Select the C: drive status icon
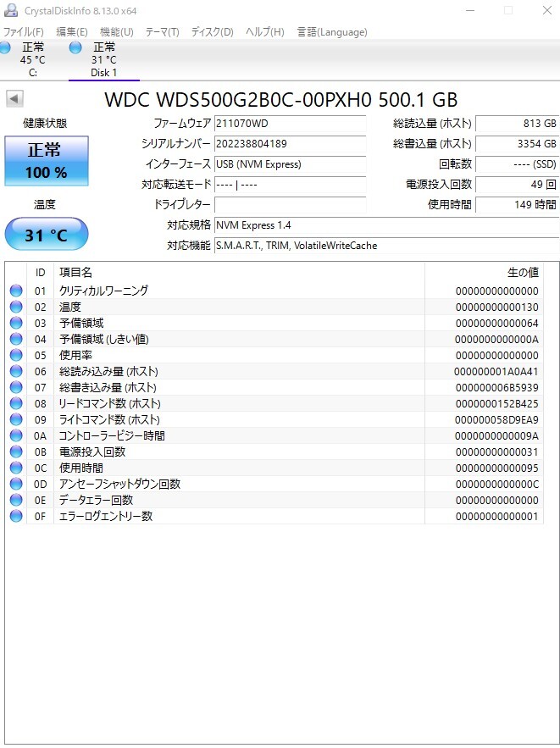This screenshot has height=748, width=560. tap(4, 47)
